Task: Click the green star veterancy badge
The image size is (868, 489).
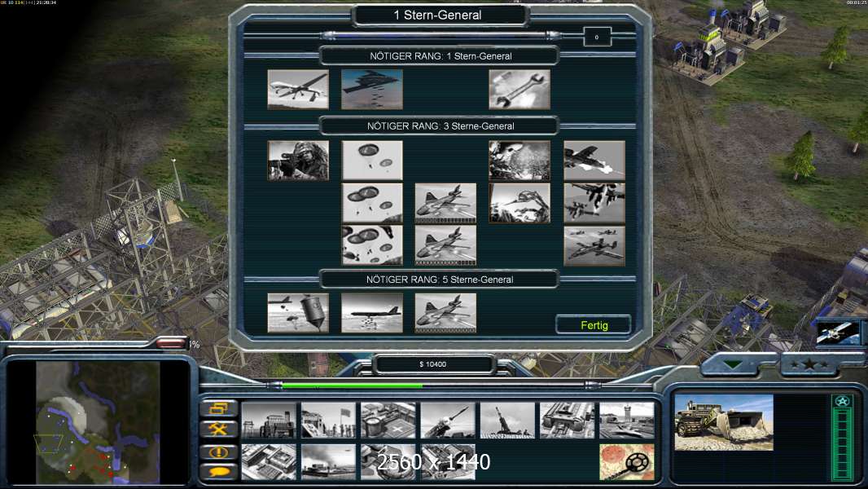Action: click(x=842, y=401)
